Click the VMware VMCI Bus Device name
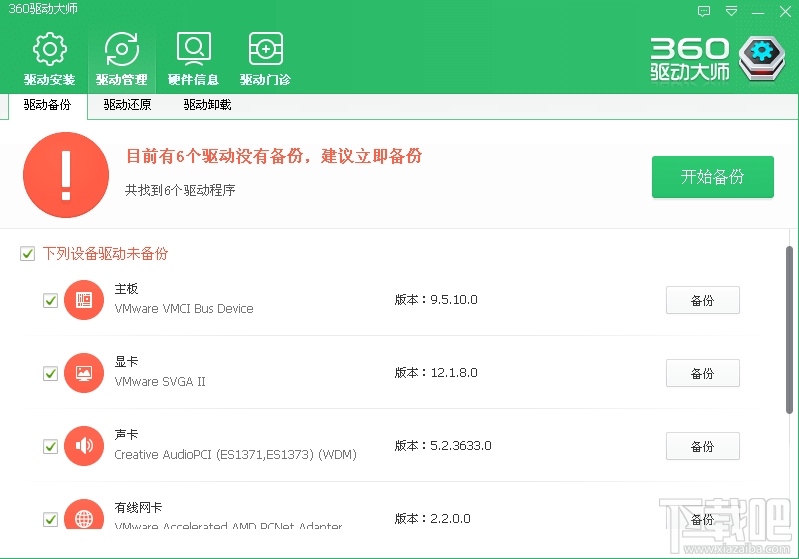This screenshot has height=559, width=799. pyautogui.click(x=183, y=309)
